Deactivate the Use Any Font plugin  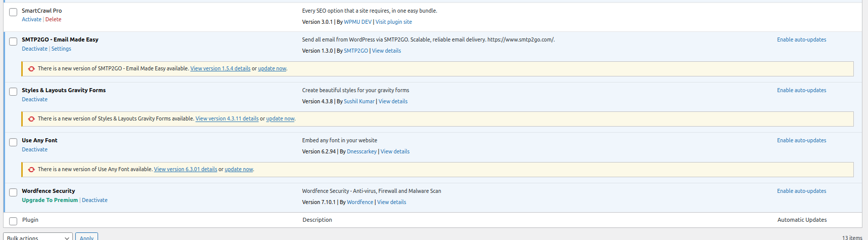point(34,150)
